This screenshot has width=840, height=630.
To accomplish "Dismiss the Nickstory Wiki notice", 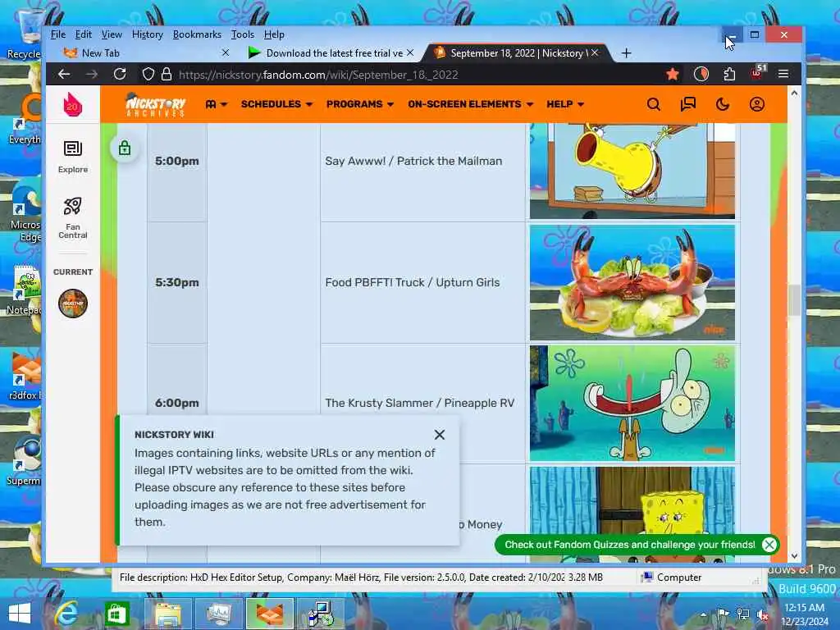I will click(440, 435).
